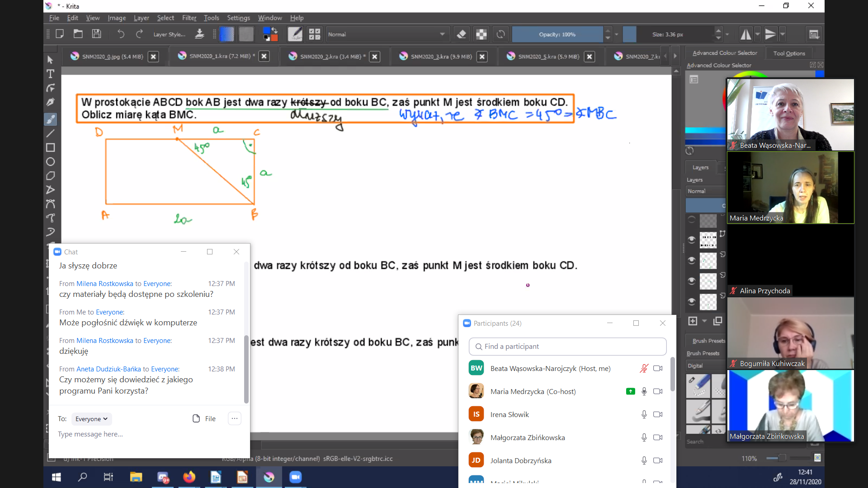Click the foreground blue colour swatch
Viewport: 868px width, 488px height.
tap(266, 31)
